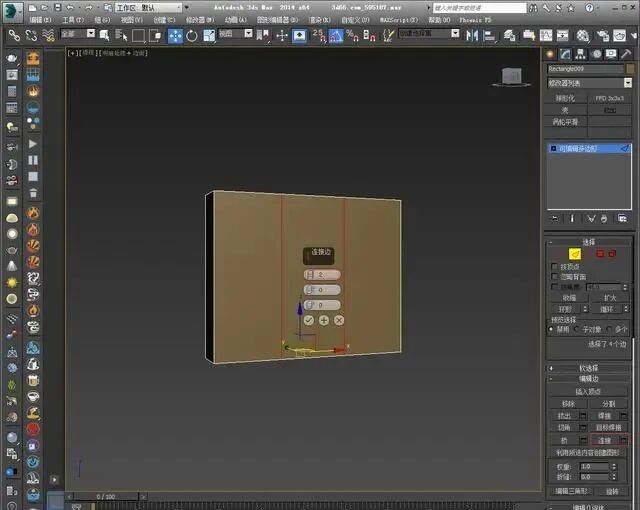Open the Material Editor icon
Viewport: 640px width, 510px height.
583,35
